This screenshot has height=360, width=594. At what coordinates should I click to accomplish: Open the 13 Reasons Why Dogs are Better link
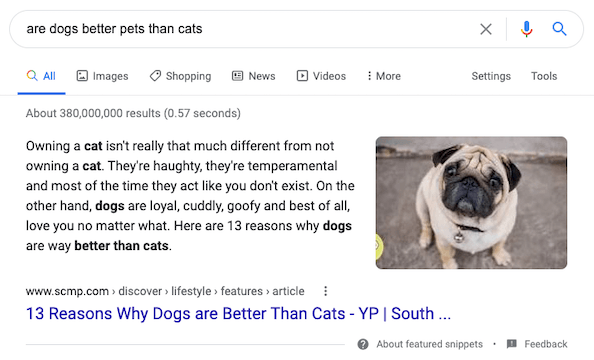tap(238, 313)
